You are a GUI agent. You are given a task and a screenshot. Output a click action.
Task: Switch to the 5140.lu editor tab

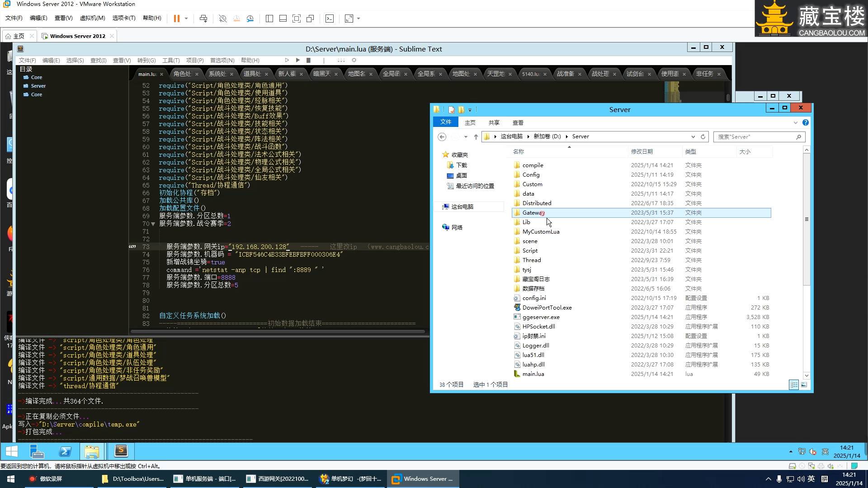(x=530, y=74)
